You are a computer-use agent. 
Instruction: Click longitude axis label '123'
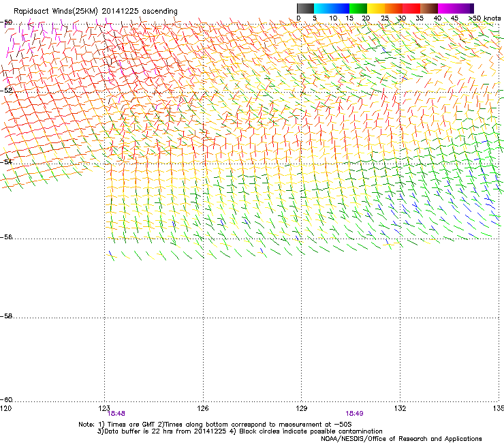click(x=104, y=408)
